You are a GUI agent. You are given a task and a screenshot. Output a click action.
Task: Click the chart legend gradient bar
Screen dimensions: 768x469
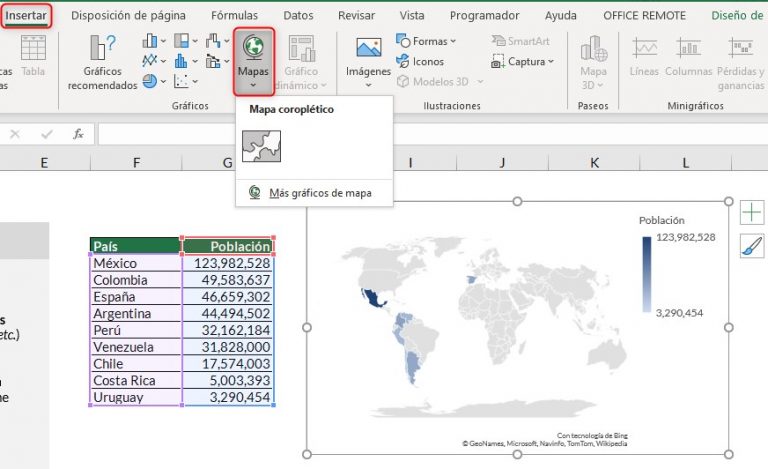point(647,275)
